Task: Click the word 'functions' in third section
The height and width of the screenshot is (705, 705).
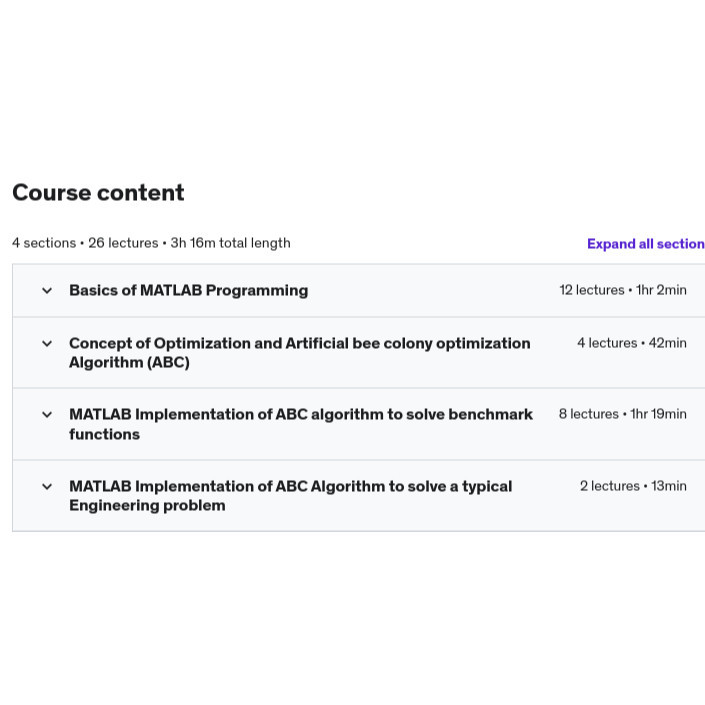Action: (x=104, y=434)
